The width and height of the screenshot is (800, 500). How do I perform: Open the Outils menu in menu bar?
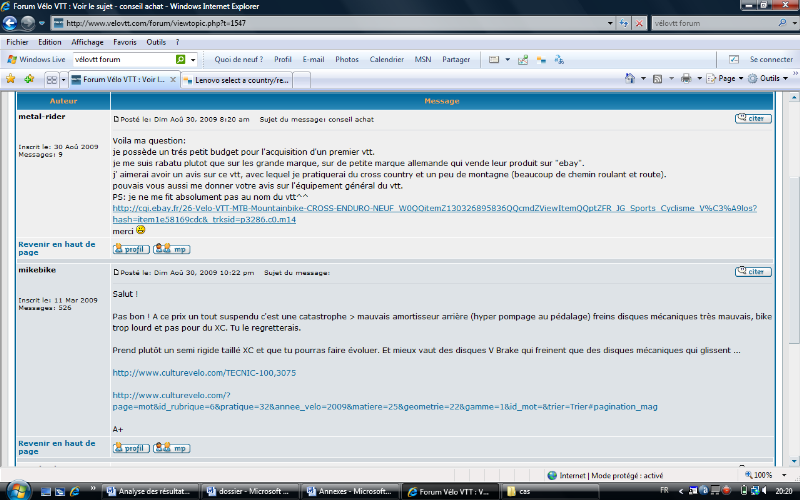pos(156,42)
